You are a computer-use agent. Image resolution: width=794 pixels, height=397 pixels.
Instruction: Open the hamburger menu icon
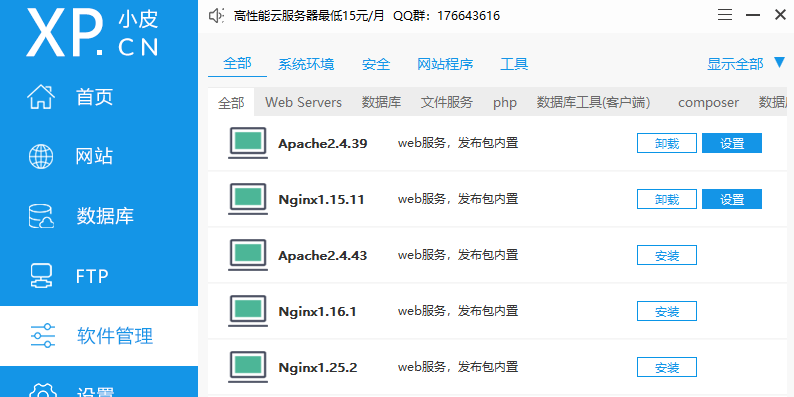point(725,15)
